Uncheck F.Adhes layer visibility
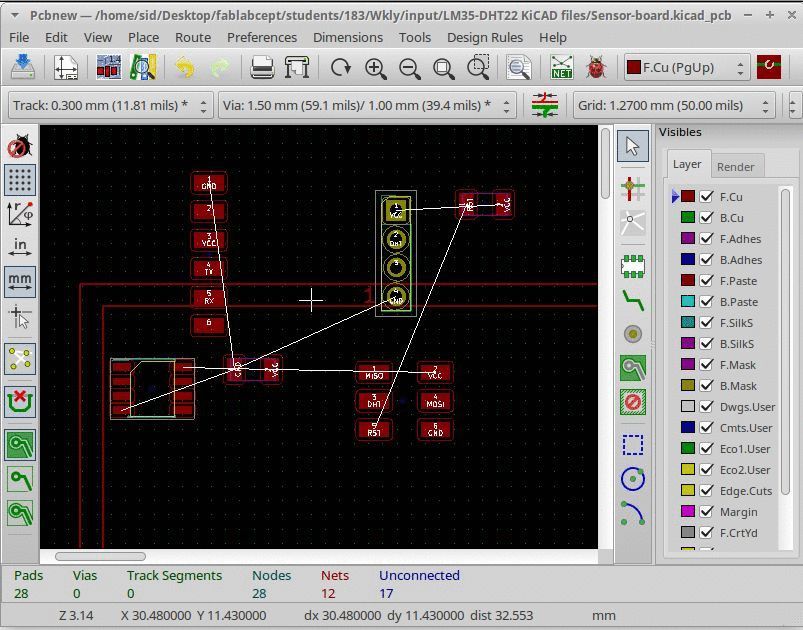Viewport: 803px width, 630px height. click(x=706, y=239)
